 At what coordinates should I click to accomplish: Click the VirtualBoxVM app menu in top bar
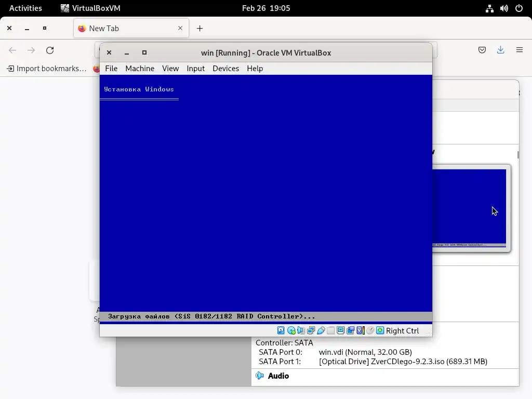coord(90,8)
